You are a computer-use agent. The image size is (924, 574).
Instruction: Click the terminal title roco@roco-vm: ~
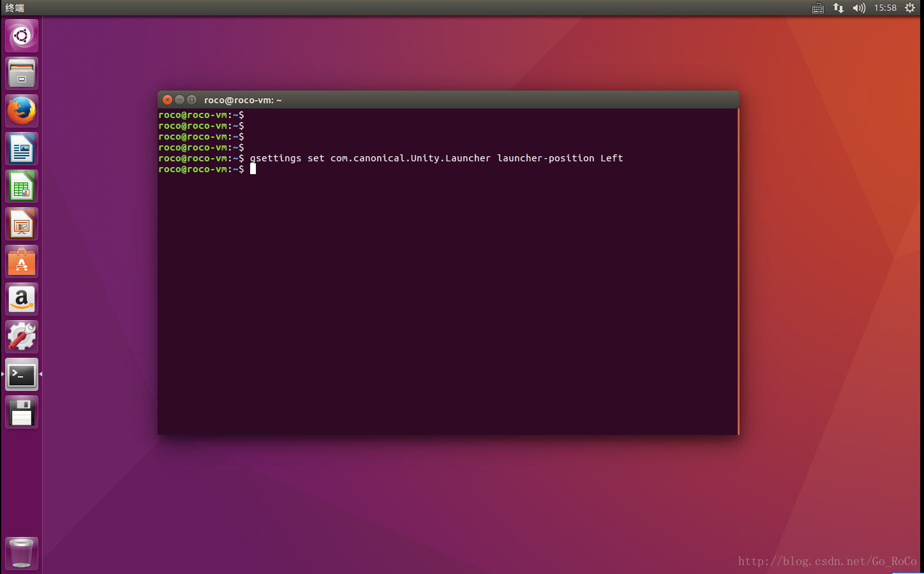pos(242,100)
